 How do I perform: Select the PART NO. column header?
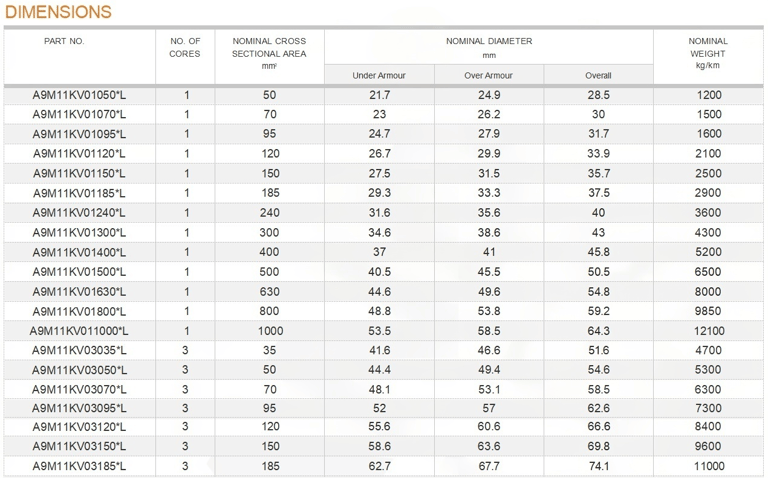tap(64, 41)
